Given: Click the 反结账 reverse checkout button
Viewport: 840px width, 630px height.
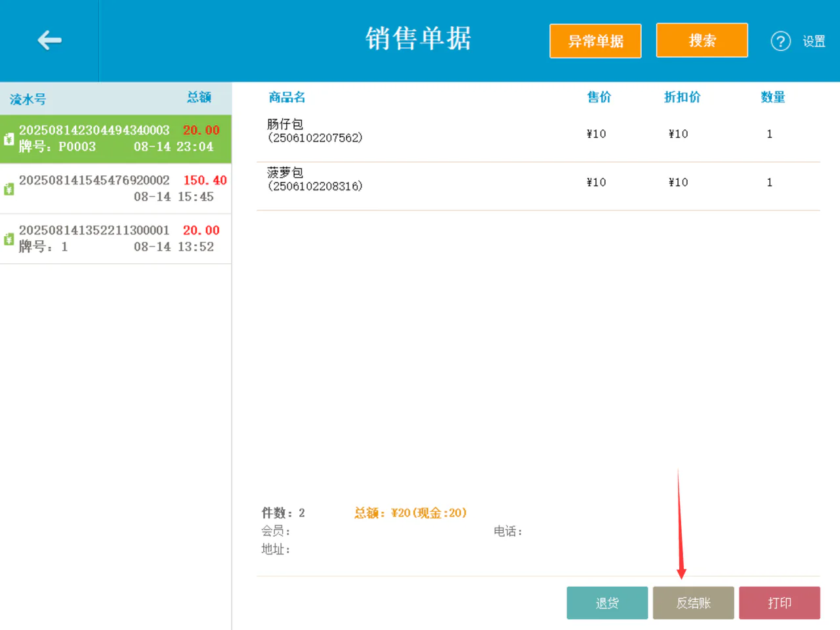Looking at the screenshot, I should pyautogui.click(x=693, y=602).
